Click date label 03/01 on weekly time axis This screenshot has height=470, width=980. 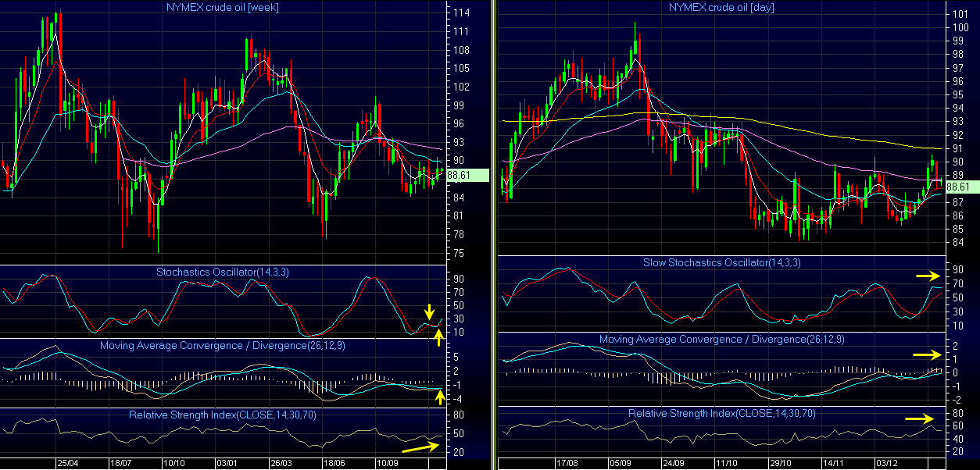tap(228, 463)
